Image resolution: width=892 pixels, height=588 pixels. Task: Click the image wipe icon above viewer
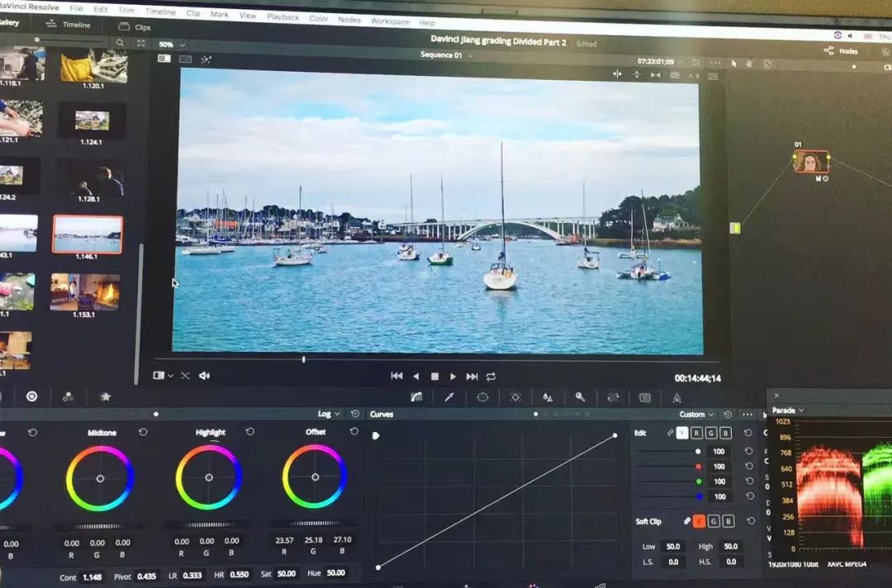point(164,59)
